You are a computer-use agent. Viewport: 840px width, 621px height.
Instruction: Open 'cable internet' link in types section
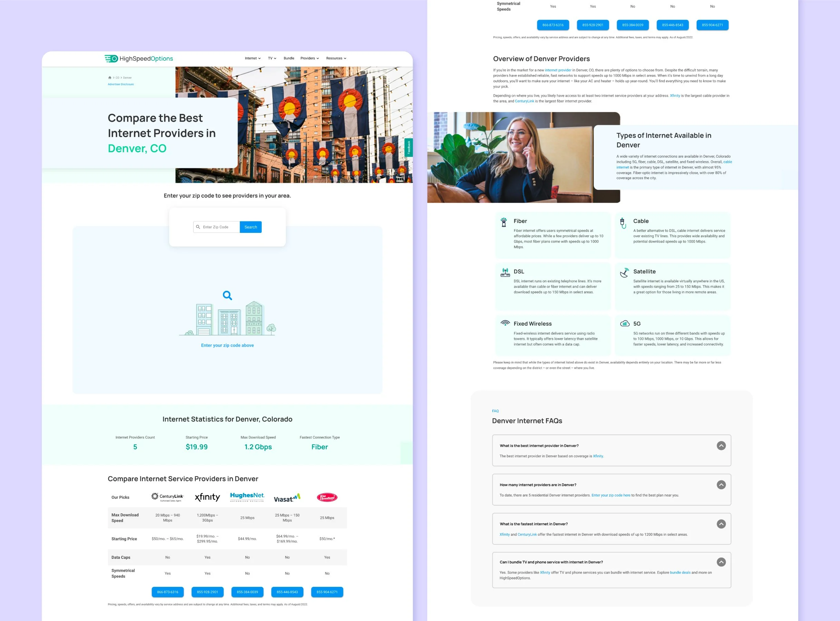[x=727, y=162]
